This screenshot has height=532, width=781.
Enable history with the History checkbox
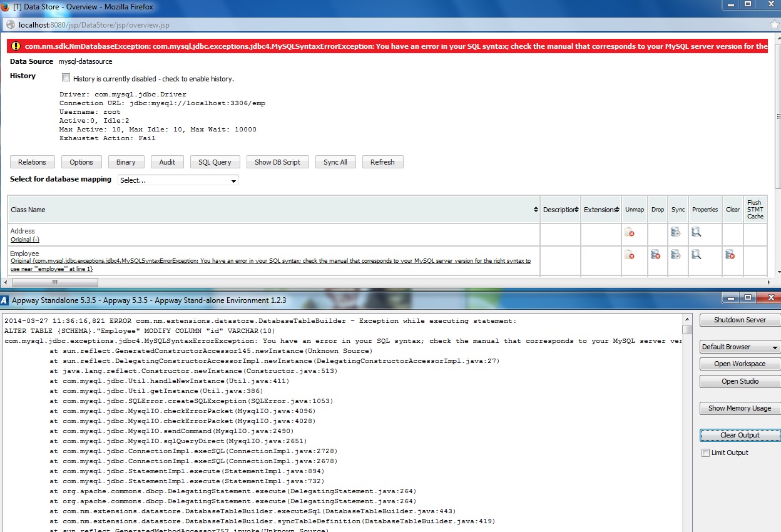66,78
